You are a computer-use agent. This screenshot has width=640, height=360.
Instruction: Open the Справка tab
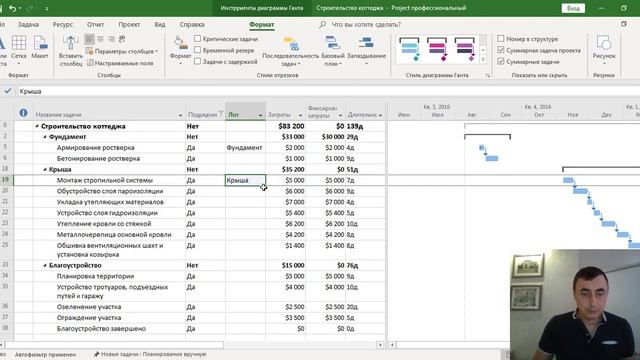[x=192, y=24]
